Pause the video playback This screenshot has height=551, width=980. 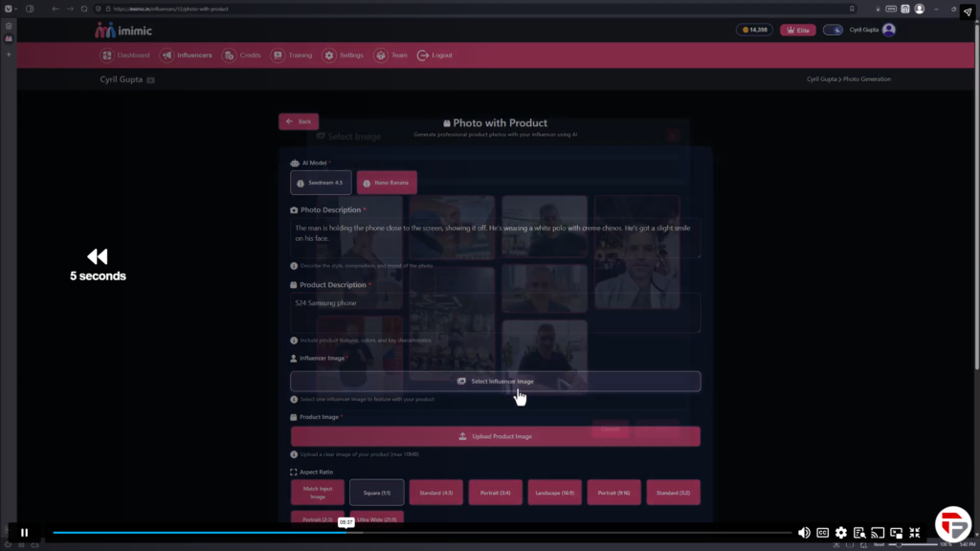pyautogui.click(x=24, y=533)
